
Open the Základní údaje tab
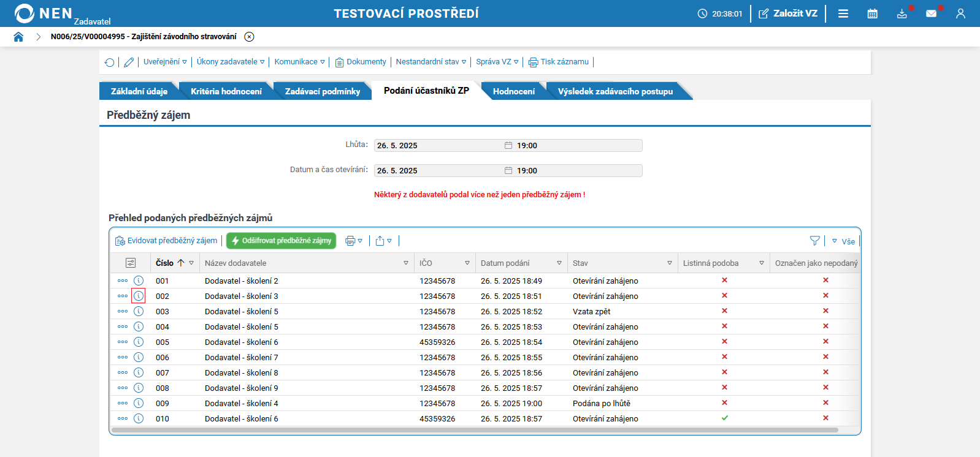point(139,91)
